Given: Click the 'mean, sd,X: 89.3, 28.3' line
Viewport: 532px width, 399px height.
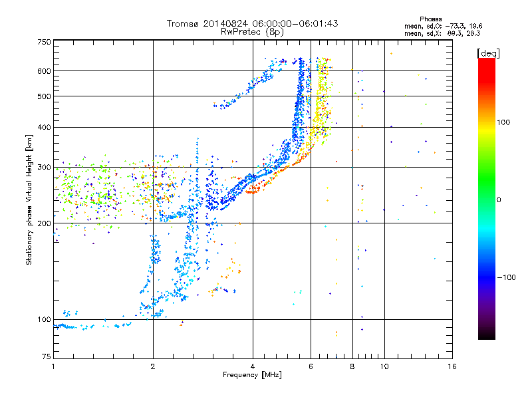Looking at the screenshot, I should pyautogui.click(x=442, y=33).
